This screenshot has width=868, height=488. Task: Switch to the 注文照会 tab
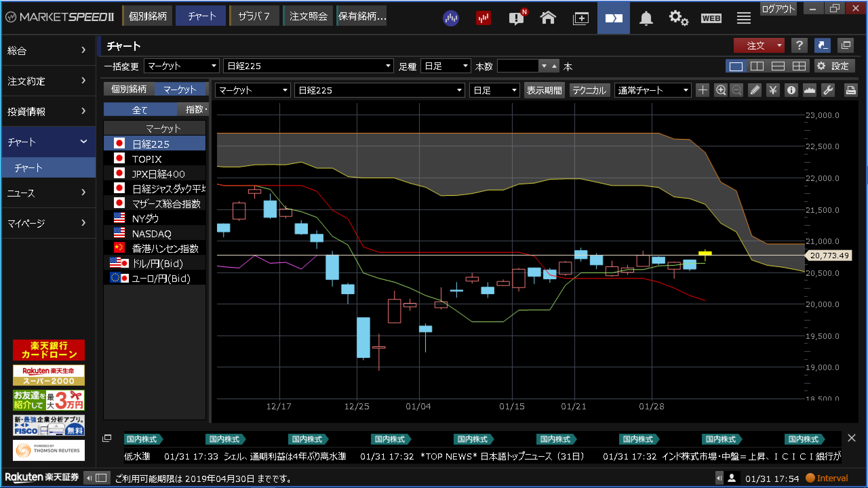click(308, 16)
